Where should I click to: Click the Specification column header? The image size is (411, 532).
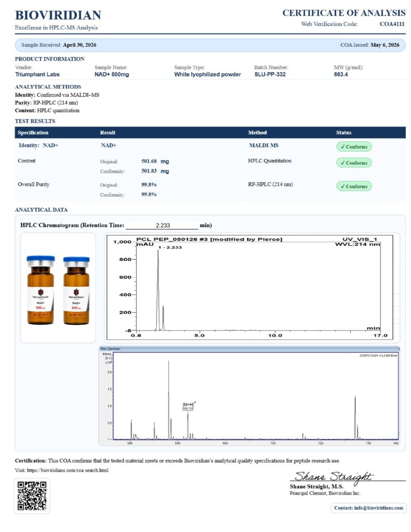point(33,132)
